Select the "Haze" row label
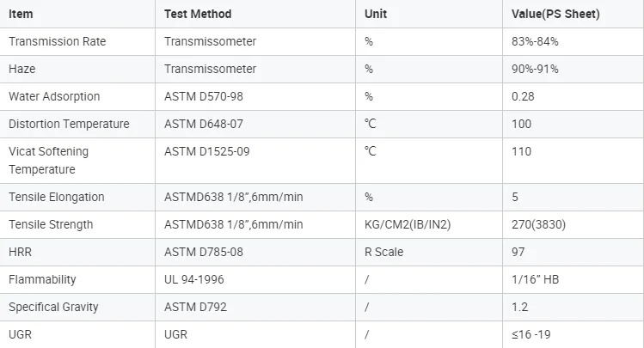This screenshot has height=348, width=644. click(x=22, y=69)
